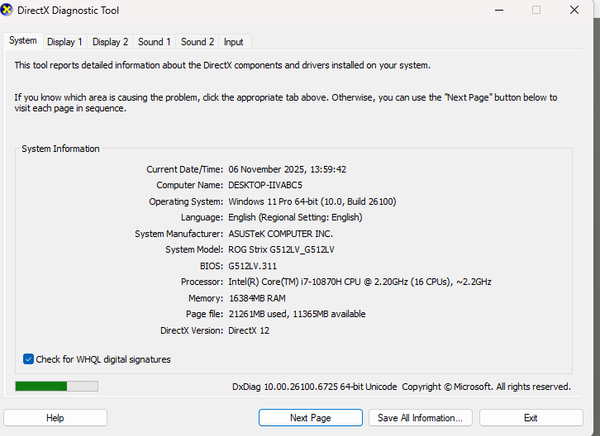
Task: Click the System Information group label
Action: click(x=61, y=149)
